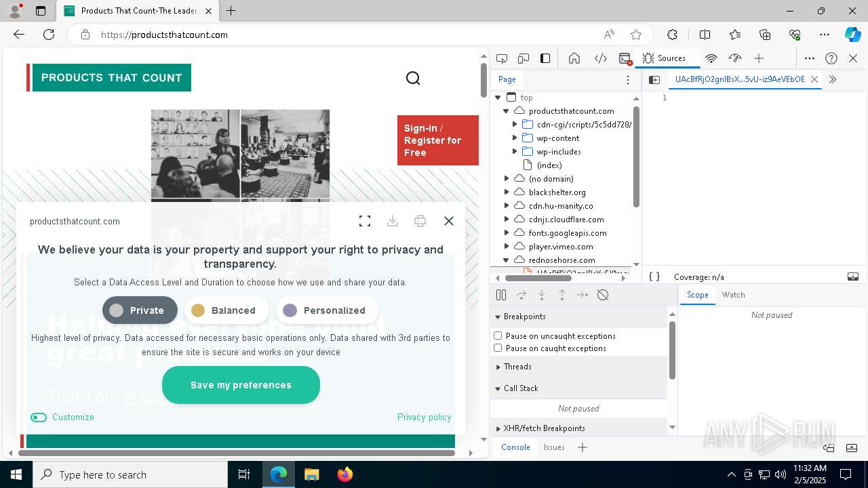
Task: Click the debugger Step button
Action: (x=583, y=295)
